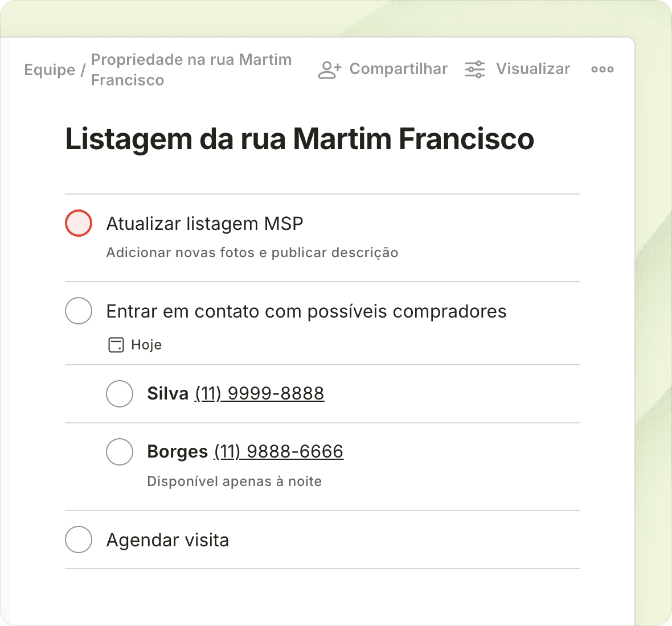Click the calendar icon next to Hoje
The width and height of the screenshot is (672, 626).
pyautogui.click(x=116, y=345)
